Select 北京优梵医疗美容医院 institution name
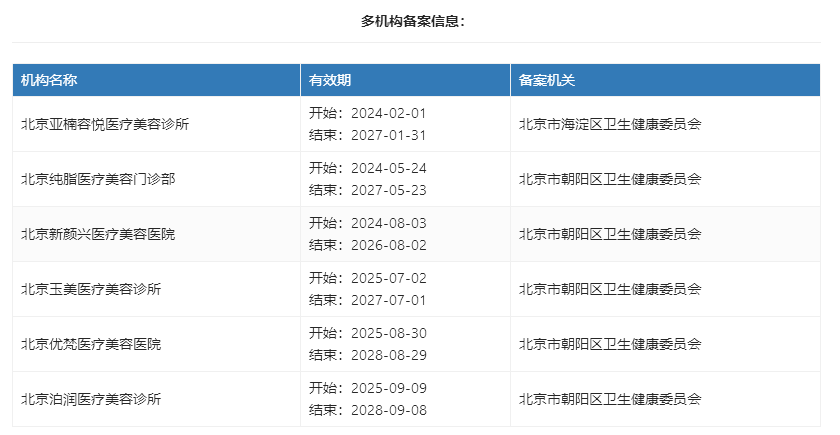 [91, 344]
